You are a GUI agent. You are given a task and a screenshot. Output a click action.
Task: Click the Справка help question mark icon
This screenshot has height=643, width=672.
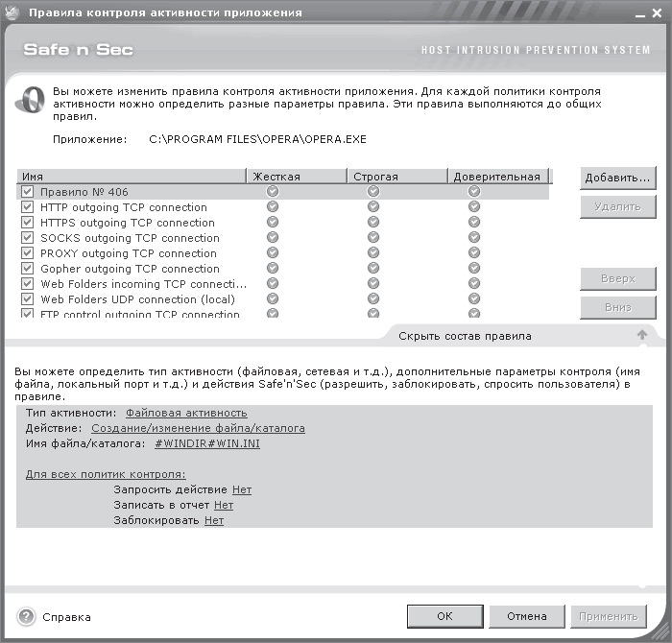(x=26, y=616)
